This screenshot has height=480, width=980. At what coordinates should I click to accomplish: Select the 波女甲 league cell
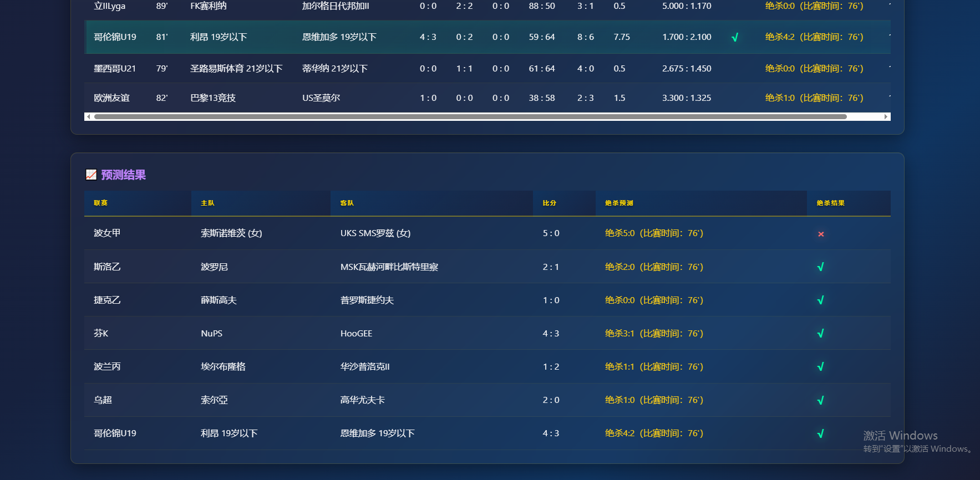[107, 233]
